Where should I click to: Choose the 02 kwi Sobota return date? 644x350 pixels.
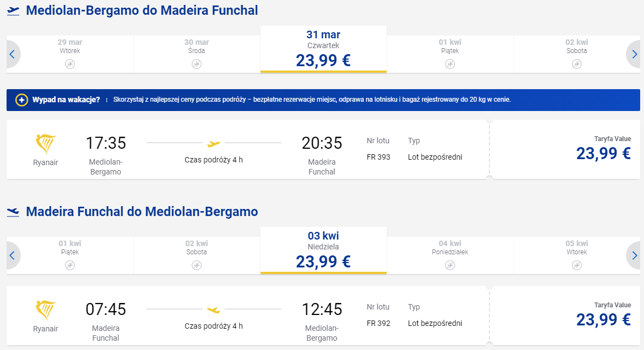pyautogui.click(x=197, y=255)
